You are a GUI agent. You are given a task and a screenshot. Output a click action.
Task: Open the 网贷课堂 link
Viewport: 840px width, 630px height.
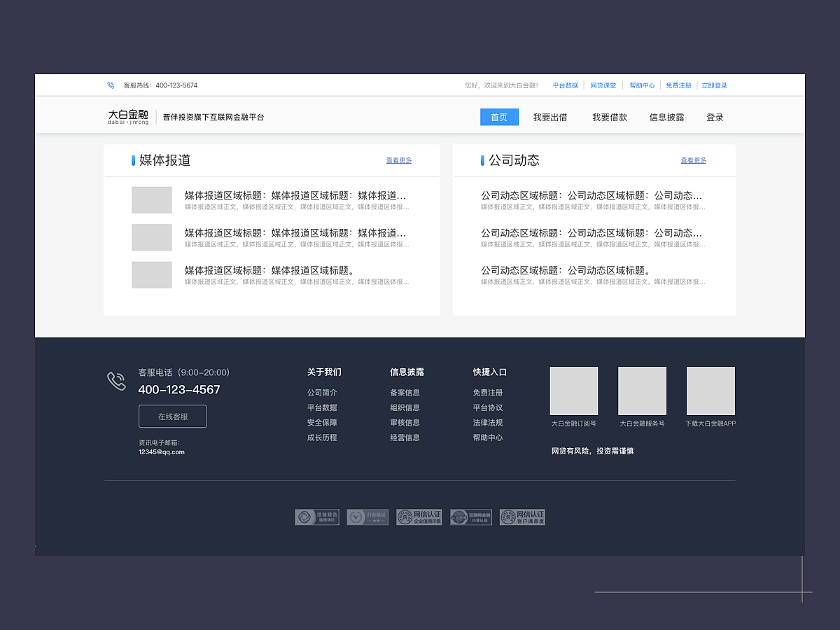click(x=603, y=85)
